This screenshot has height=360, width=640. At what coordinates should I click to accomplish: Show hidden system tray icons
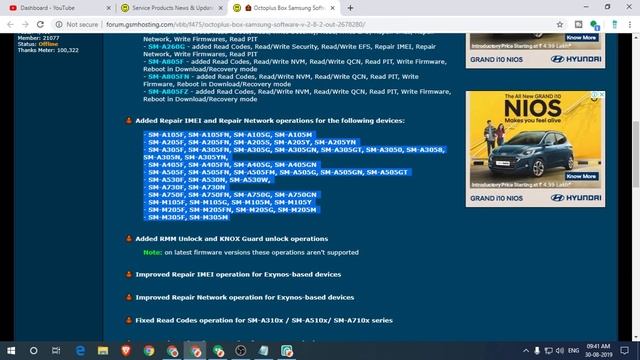pyautogui.click(x=526, y=351)
